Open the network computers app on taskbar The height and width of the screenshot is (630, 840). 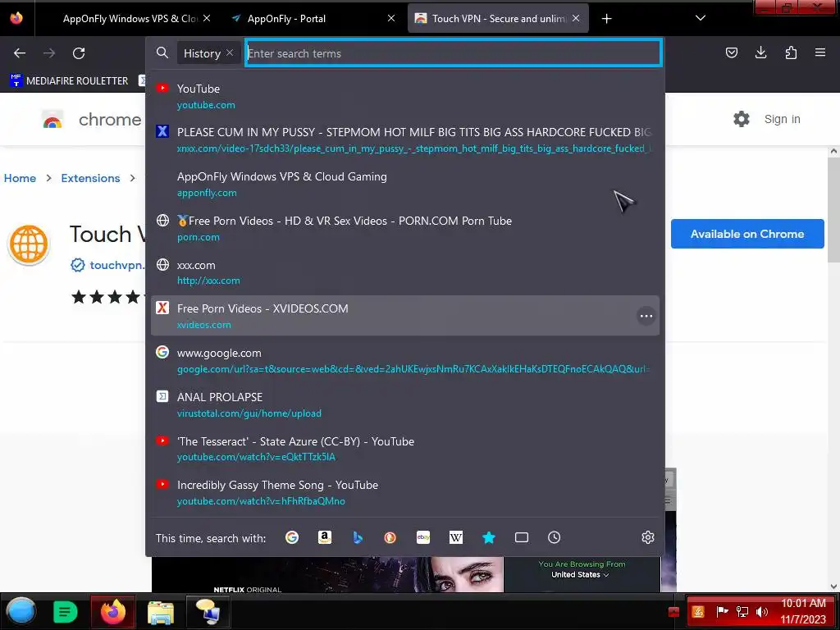208,612
